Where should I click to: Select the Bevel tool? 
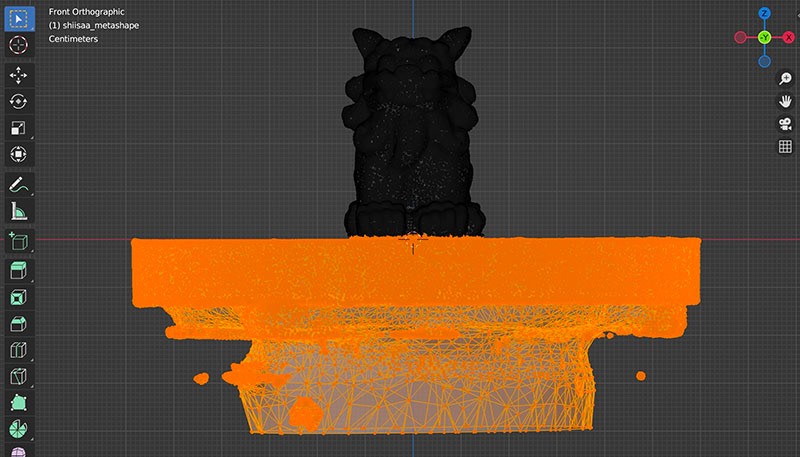point(19,324)
